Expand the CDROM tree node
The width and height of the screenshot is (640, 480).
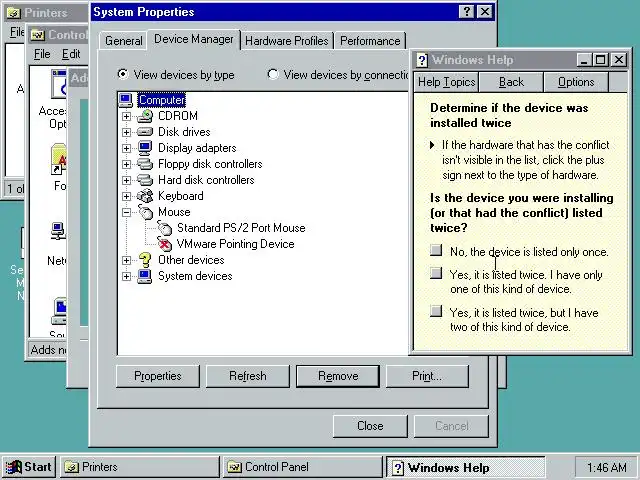(127, 116)
